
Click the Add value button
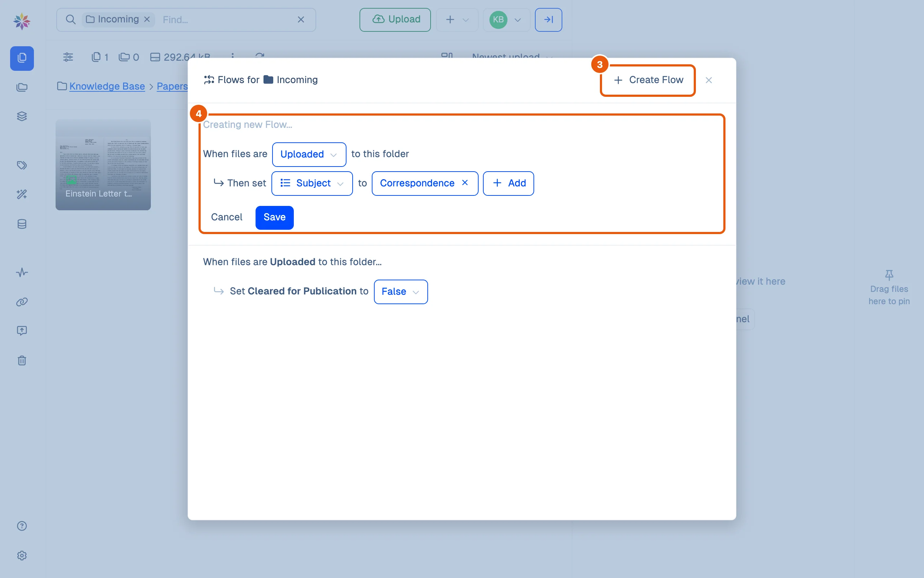(x=508, y=184)
